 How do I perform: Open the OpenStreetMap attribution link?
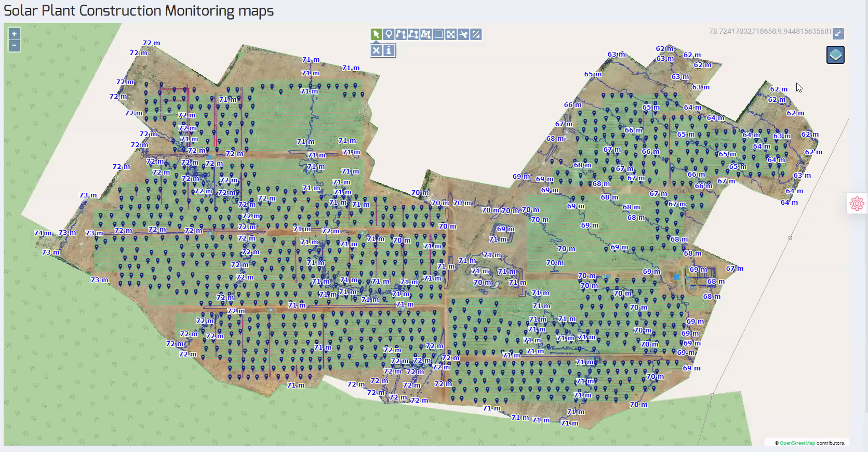(797, 443)
